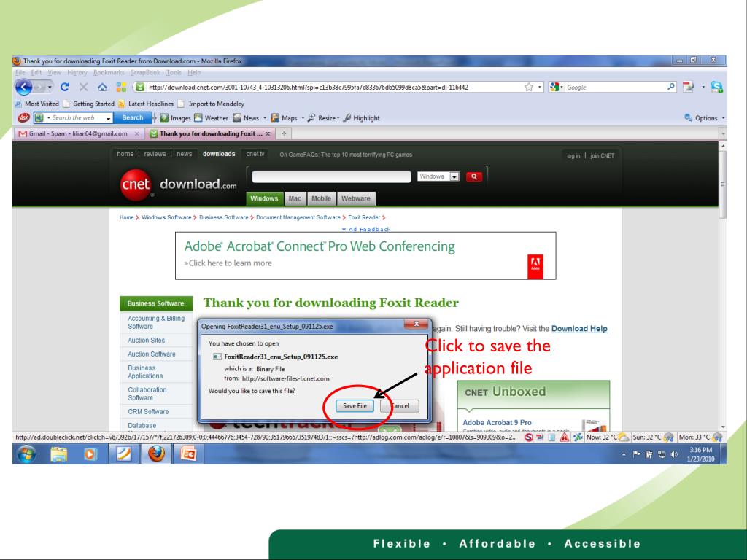747x560 pixels.
Task: Click the Firefox Back arrow button
Action: coord(24,87)
